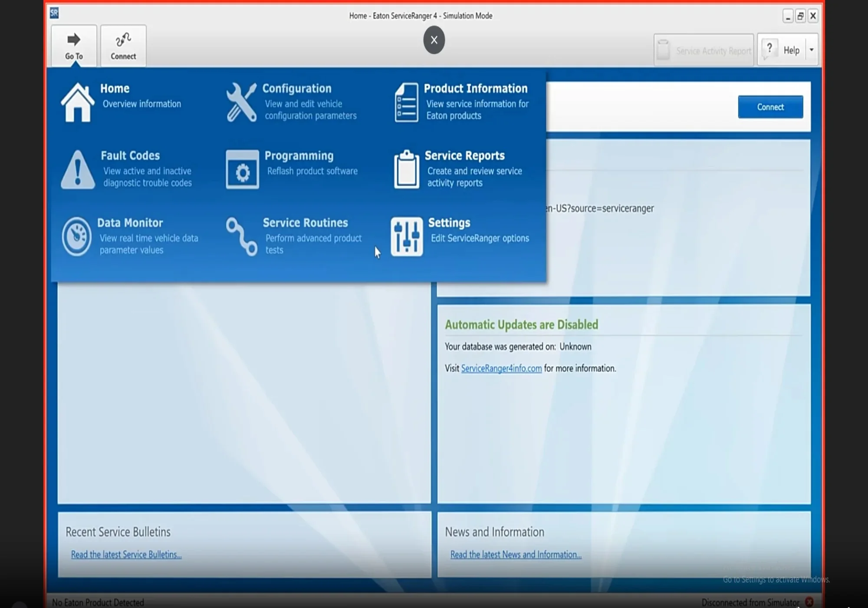Select the Configuration wrench icon
This screenshot has height=608, width=868.
pos(242,102)
